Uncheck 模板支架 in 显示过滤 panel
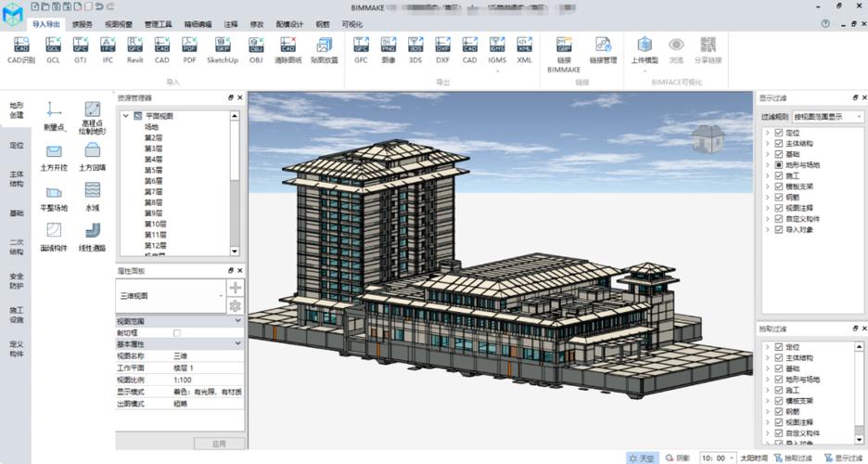Screen dimensions: 868x464 (779, 187)
